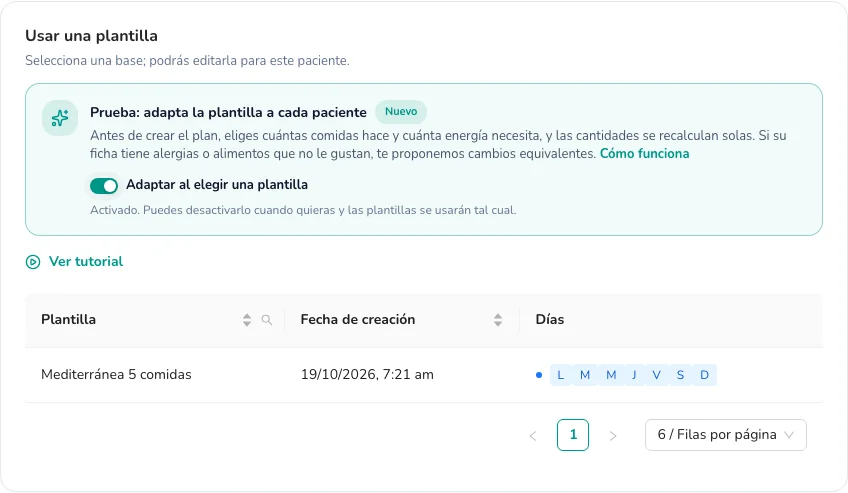Disable Adaptar al elegir una plantilla switch

pos(104,186)
